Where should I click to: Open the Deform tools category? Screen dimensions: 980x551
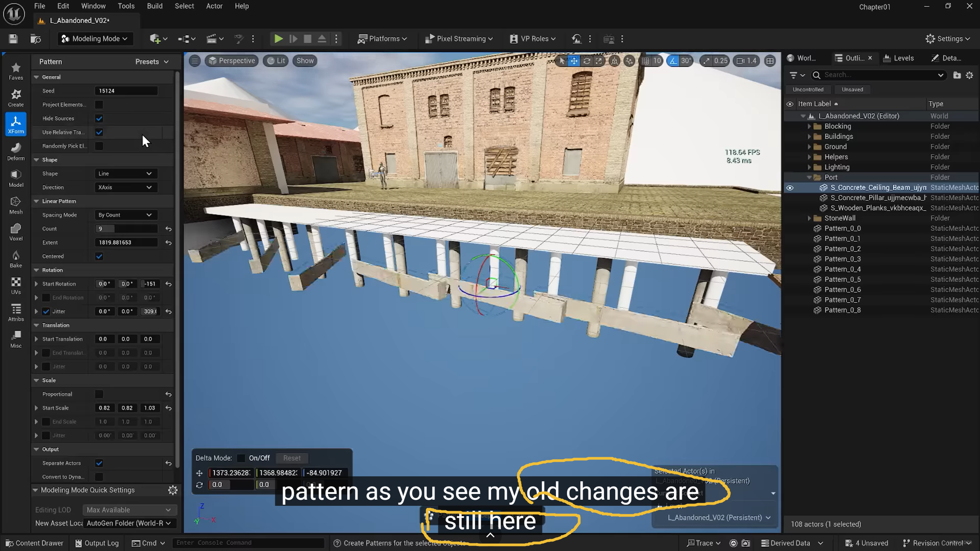pos(16,151)
